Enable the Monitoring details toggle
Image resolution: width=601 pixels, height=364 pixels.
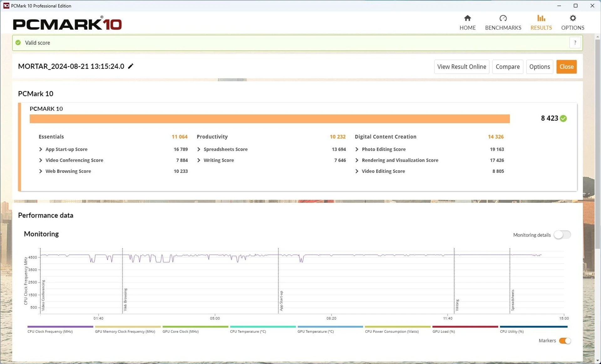click(x=562, y=235)
